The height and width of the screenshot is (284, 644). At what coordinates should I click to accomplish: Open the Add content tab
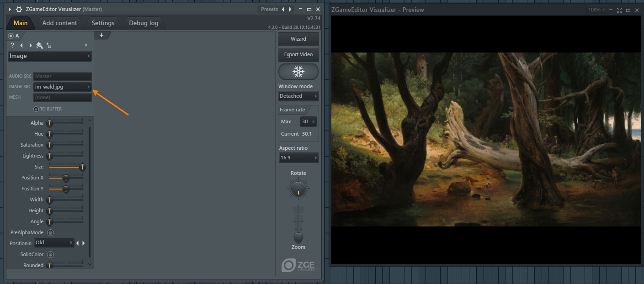pyautogui.click(x=59, y=23)
